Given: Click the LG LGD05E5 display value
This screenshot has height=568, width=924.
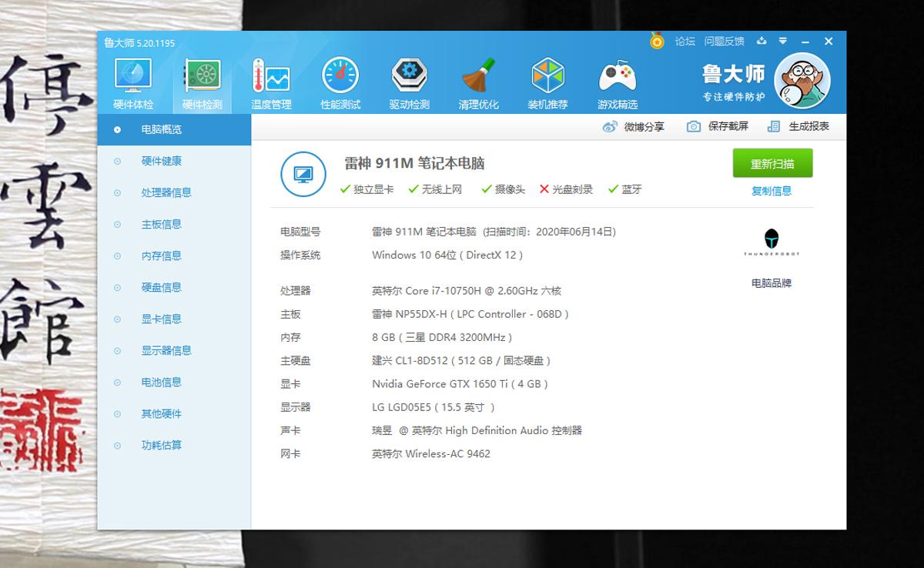Looking at the screenshot, I should tap(434, 406).
